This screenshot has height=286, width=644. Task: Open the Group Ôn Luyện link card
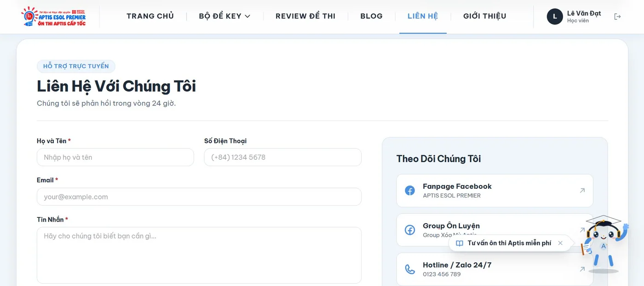pos(495,230)
